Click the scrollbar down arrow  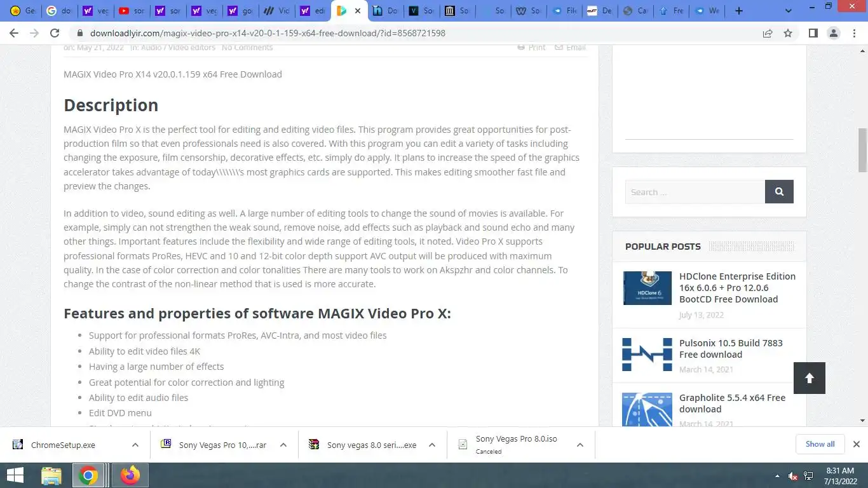tap(862, 421)
